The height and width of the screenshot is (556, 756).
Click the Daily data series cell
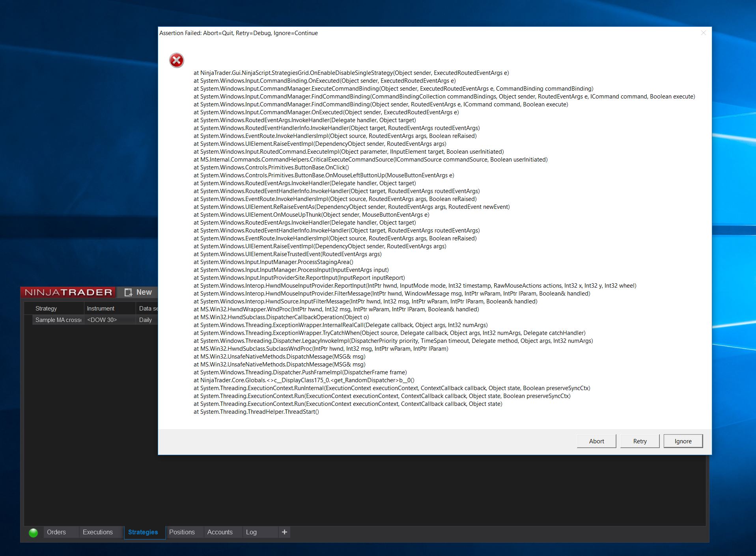[147, 320]
